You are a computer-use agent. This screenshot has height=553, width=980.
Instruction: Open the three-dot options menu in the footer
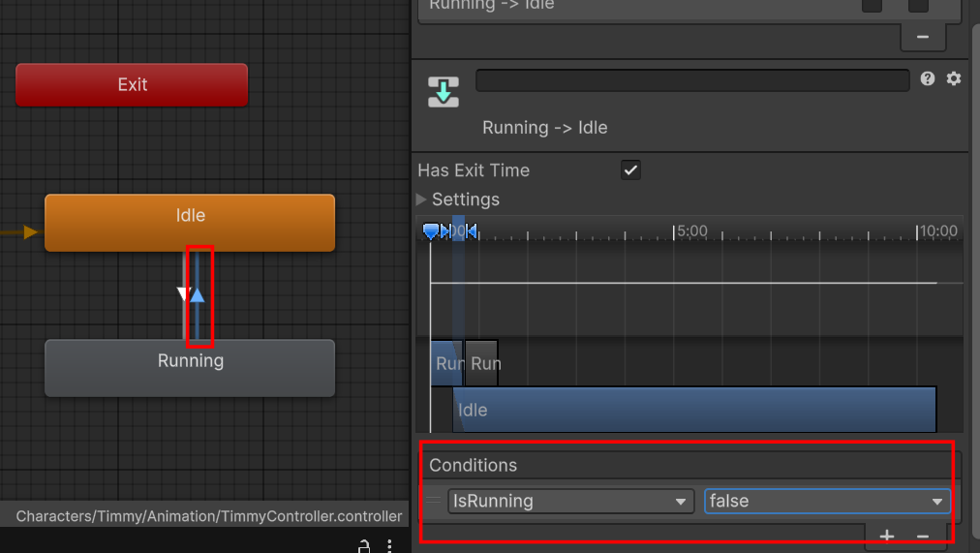tap(389, 547)
